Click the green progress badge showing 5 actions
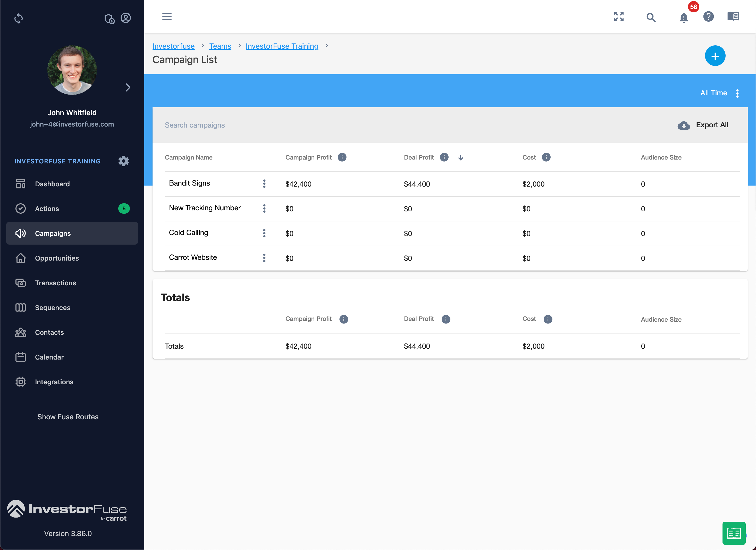 (x=124, y=208)
